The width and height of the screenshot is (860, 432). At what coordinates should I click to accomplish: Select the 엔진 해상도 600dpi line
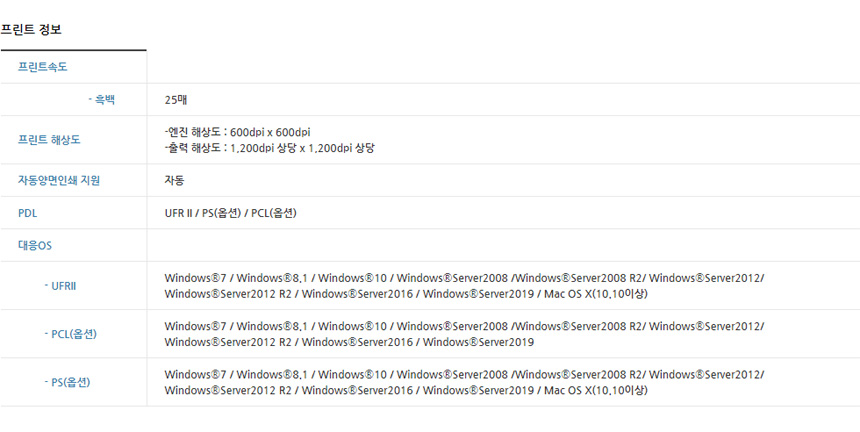(x=237, y=132)
